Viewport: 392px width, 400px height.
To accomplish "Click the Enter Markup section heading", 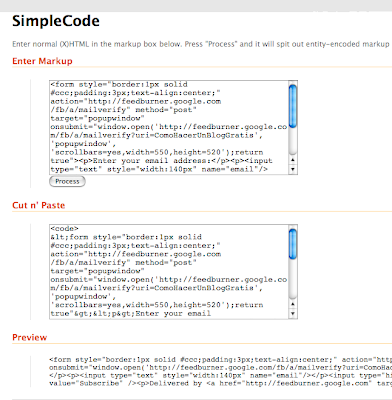I will [42, 61].
